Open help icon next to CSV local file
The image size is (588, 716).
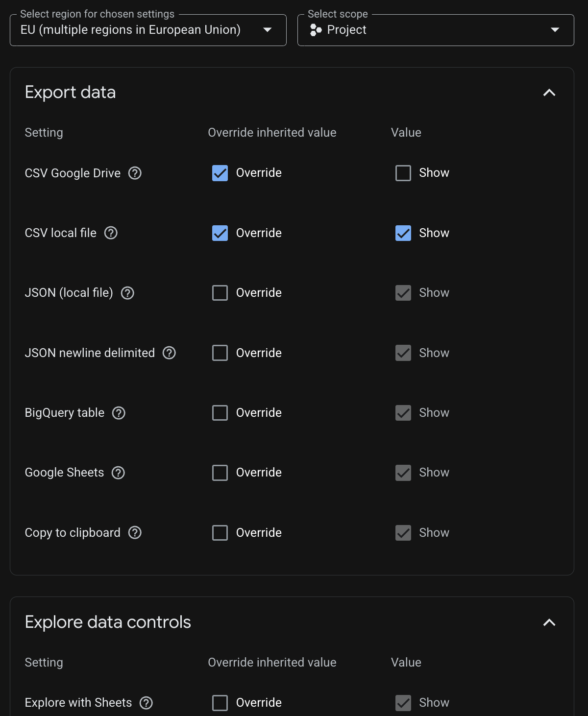coord(111,233)
